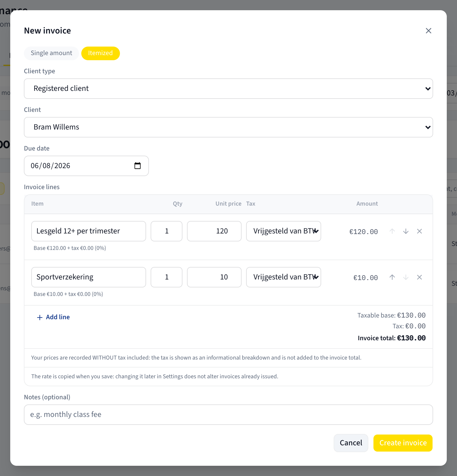Cancel the new invoice
The image size is (457, 476).
(351, 443)
